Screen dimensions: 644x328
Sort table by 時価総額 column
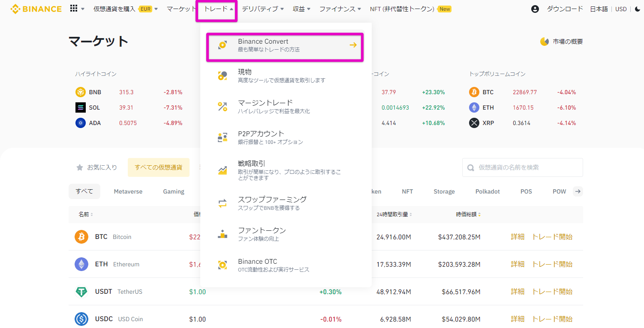[x=468, y=214]
